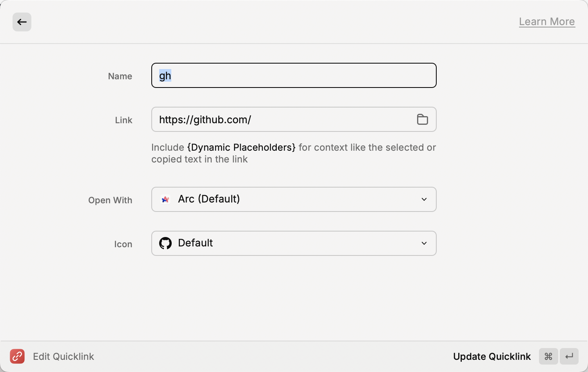The width and height of the screenshot is (588, 372).
Task: Click into the github.com Link field
Action: click(282, 119)
